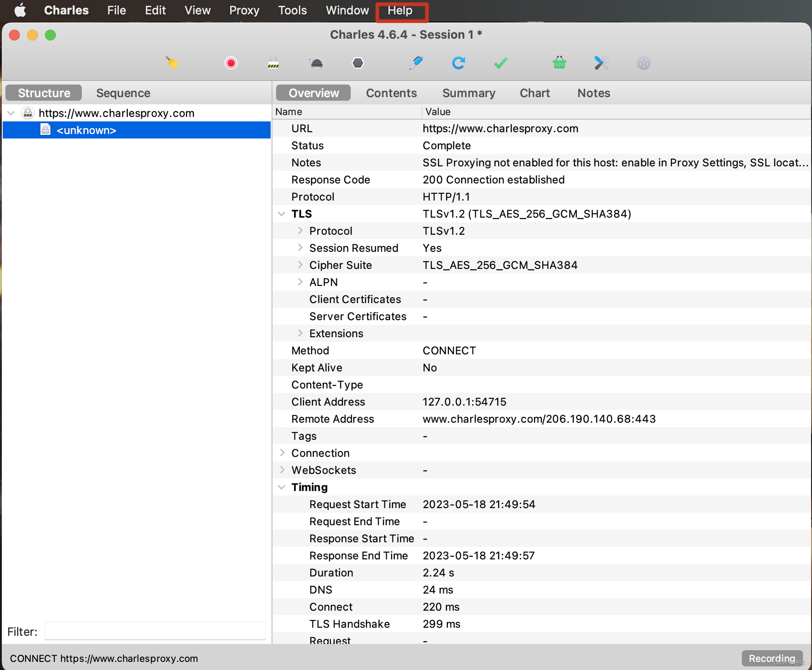The height and width of the screenshot is (670, 812).
Task: Open the Edit menu
Action: click(155, 10)
